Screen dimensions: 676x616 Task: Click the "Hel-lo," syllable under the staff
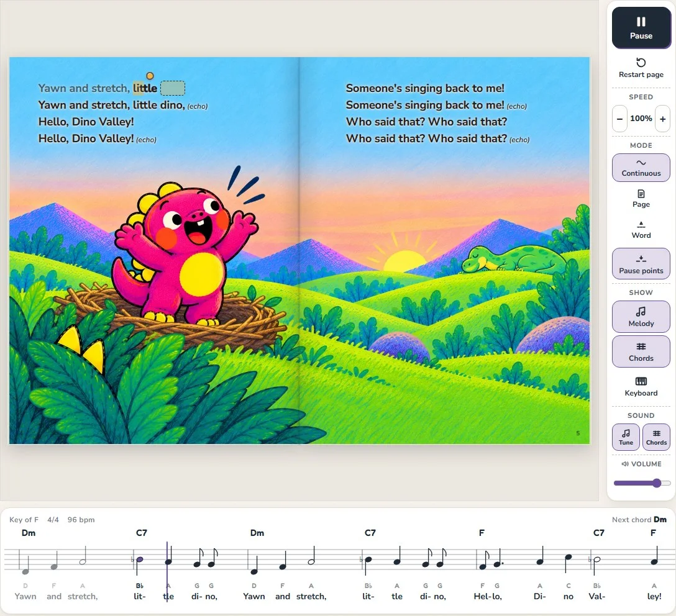point(488,596)
